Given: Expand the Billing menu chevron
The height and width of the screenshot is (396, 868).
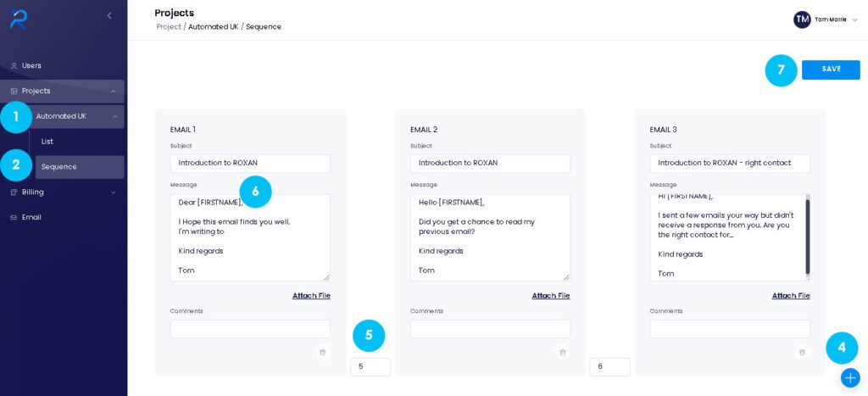Looking at the screenshot, I should pyautogui.click(x=114, y=192).
